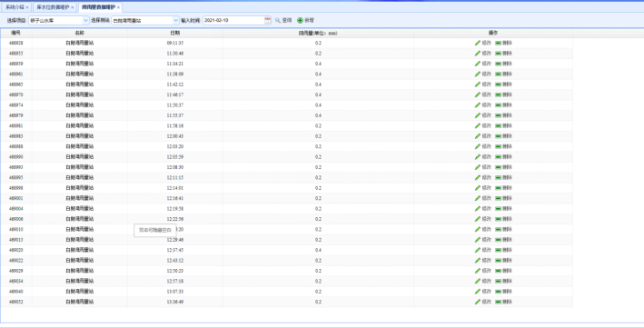Image resolution: width=644 pixels, height=328 pixels.
Task: Select the time cell 12:00:43
Action: [x=175, y=136]
